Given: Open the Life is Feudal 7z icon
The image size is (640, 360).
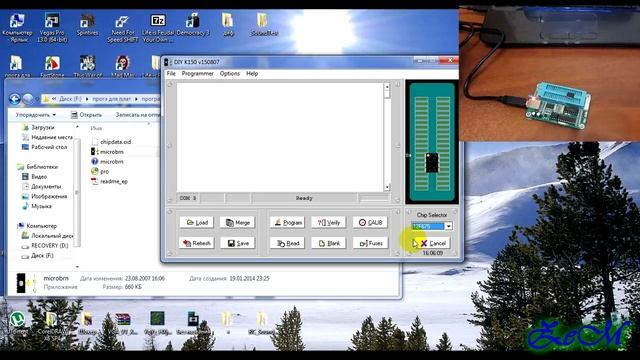Looking at the screenshot, I should (x=158, y=28).
